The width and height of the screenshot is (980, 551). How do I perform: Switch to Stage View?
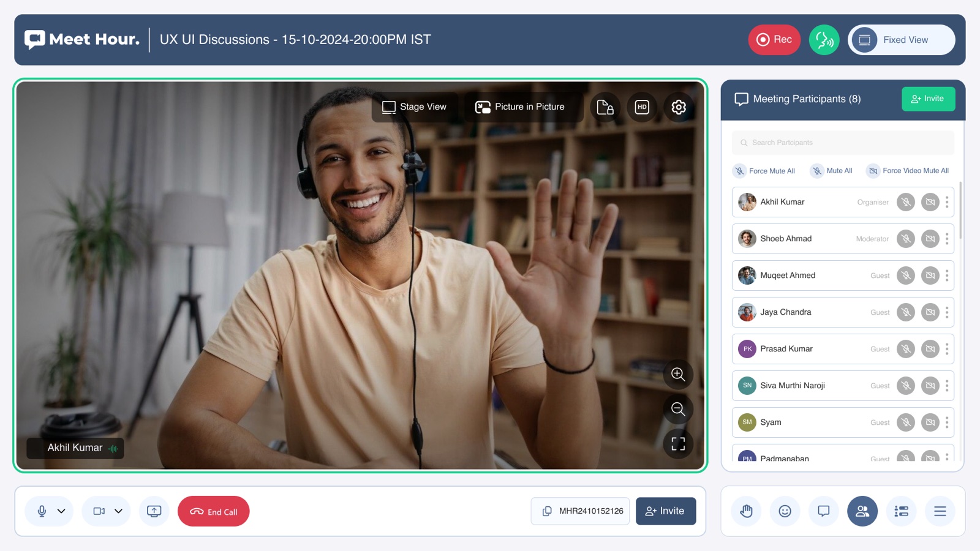pyautogui.click(x=415, y=107)
